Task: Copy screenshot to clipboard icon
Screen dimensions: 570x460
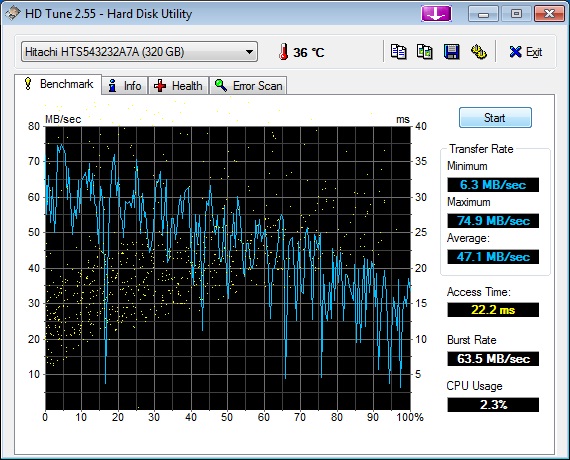Action: [425, 52]
